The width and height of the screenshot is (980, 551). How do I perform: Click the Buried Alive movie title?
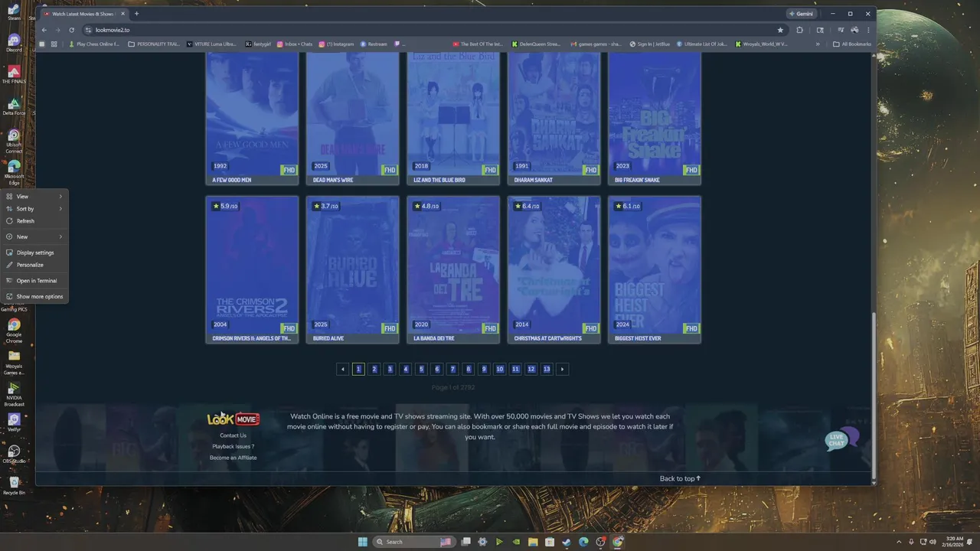pyautogui.click(x=328, y=338)
